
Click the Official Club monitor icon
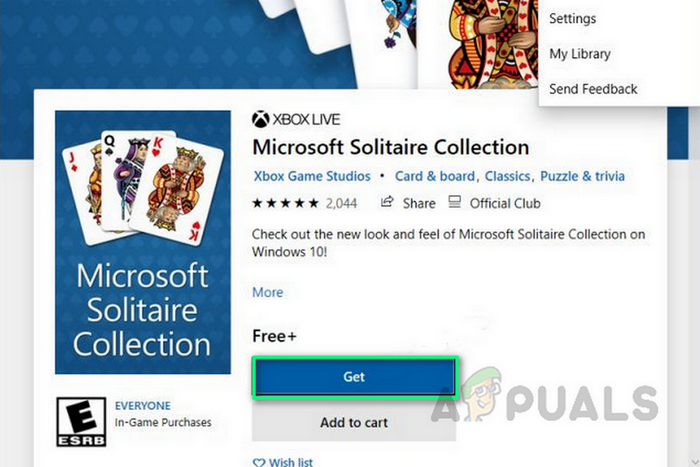[x=454, y=202]
